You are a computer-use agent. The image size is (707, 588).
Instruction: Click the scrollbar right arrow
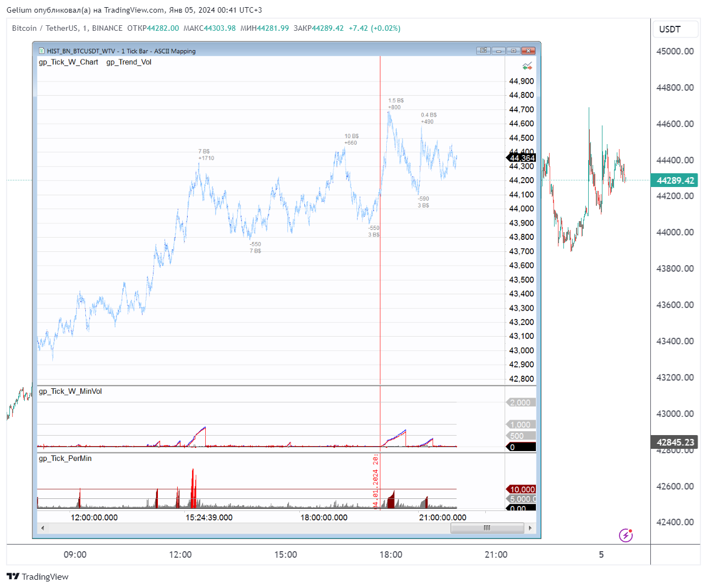530,528
